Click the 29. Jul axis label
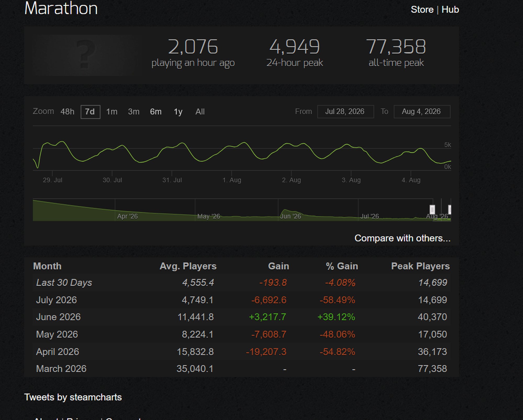This screenshot has height=420, width=523. [53, 180]
